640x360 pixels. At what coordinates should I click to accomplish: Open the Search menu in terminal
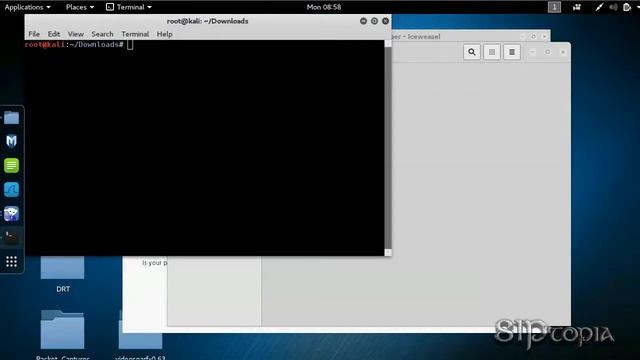[102, 34]
